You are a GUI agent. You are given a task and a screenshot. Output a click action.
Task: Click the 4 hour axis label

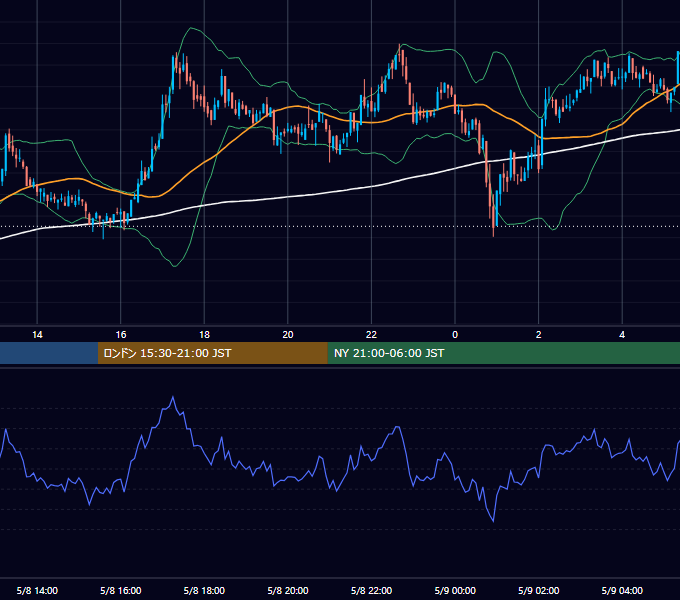point(622,335)
